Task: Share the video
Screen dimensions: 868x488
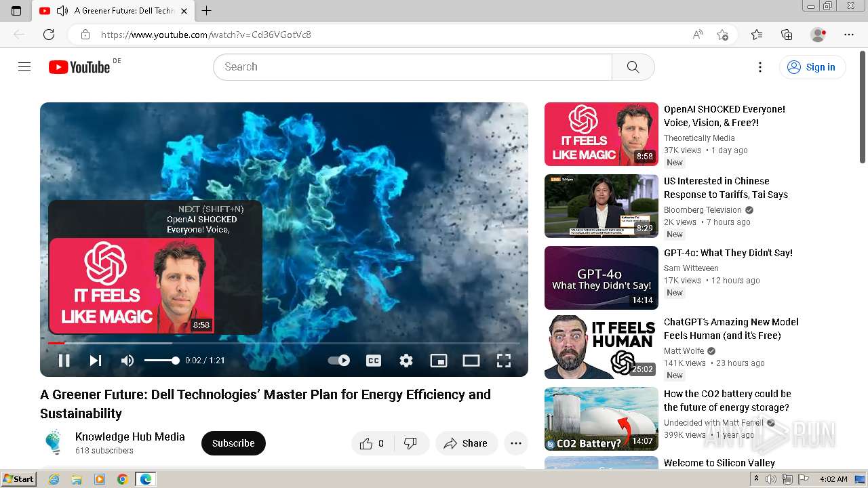Action: point(466,443)
